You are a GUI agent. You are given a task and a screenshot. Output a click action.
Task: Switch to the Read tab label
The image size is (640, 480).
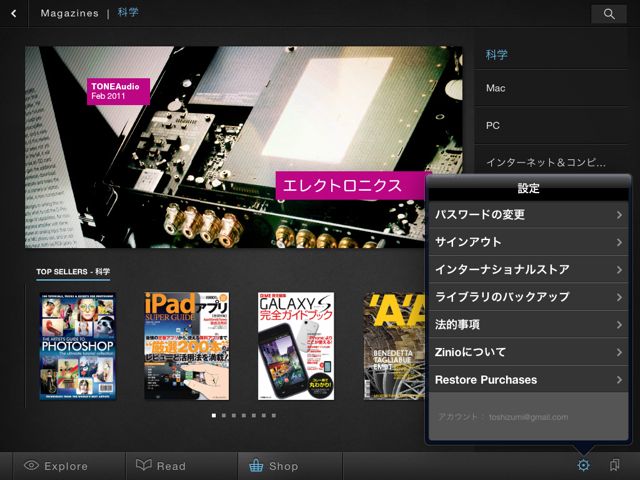click(171, 466)
